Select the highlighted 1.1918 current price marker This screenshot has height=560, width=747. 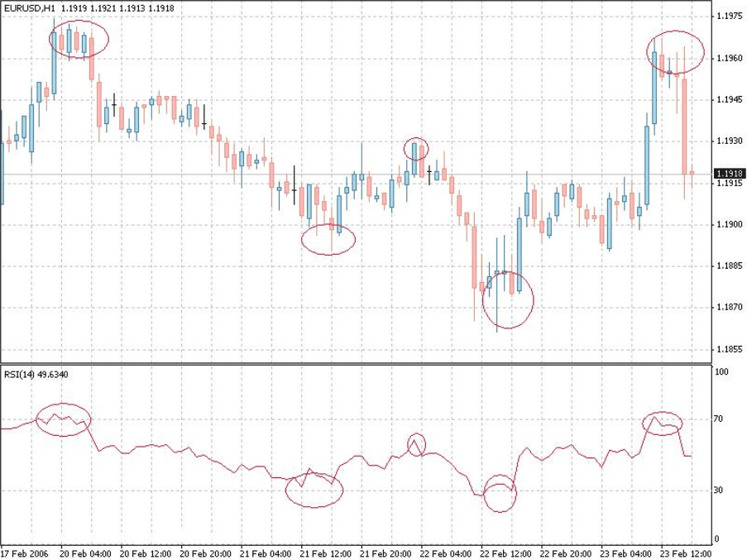click(x=730, y=174)
